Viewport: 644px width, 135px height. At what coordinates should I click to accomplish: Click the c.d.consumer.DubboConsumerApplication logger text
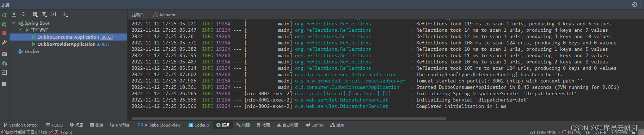(x=347, y=87)
